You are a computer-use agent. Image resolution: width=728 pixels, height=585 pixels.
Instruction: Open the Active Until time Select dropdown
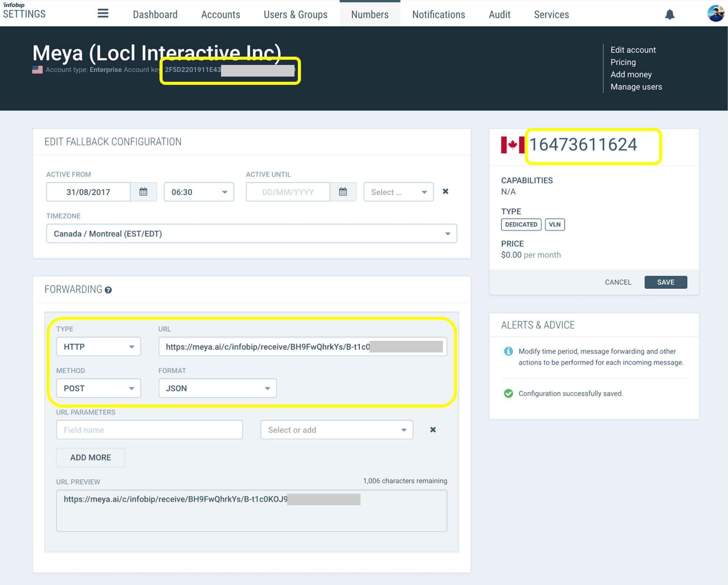point(399,192)
